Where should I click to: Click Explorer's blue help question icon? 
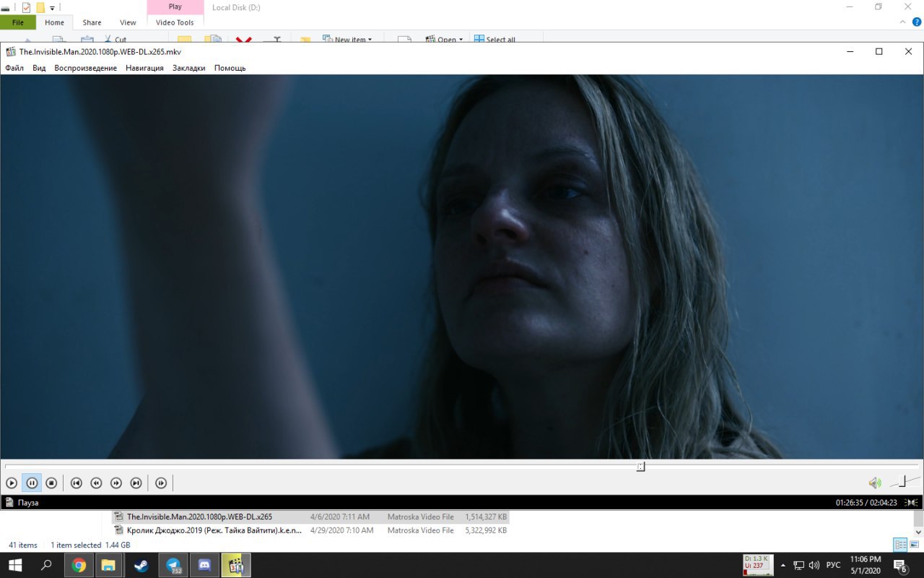917,22
